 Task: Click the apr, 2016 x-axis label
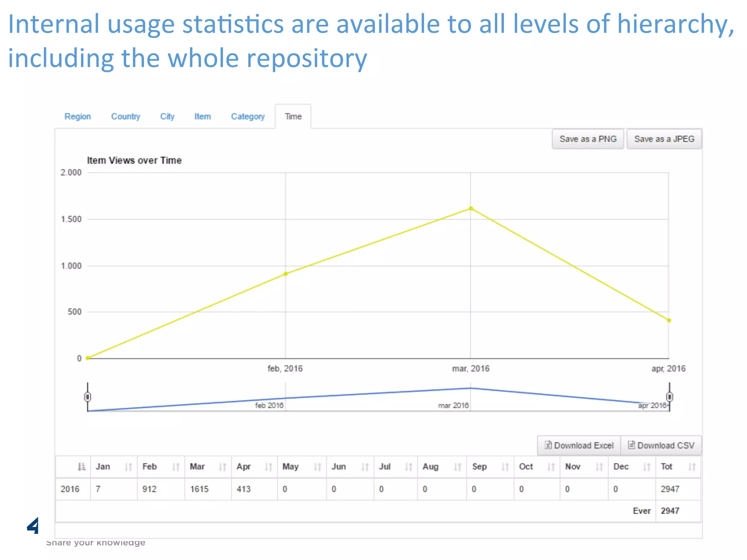tap(669, 369)
